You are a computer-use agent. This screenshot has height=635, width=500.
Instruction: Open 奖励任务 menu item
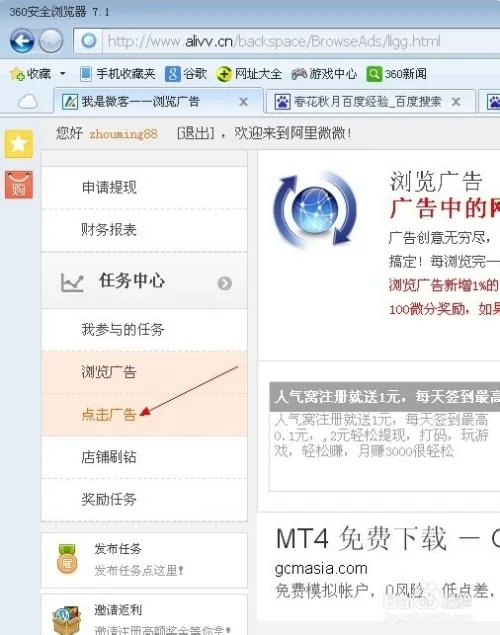(144, 499)
